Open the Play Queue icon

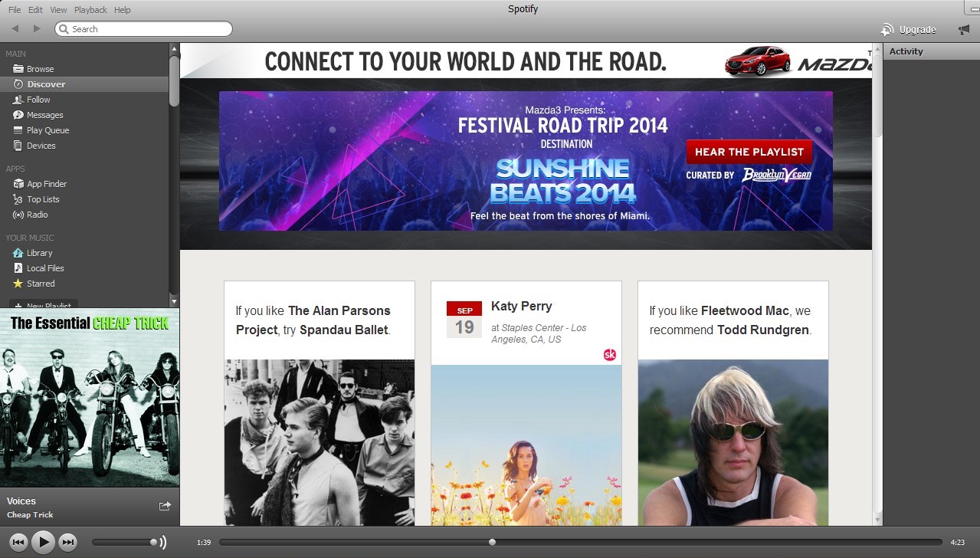point(18,130)
